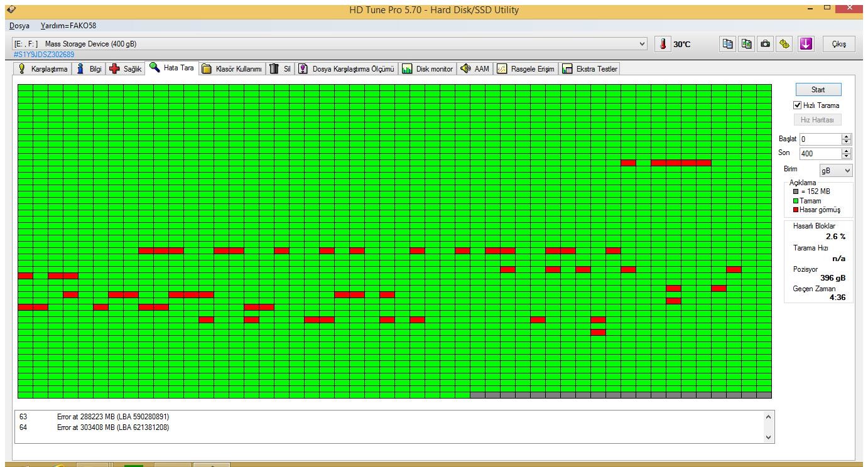Switch to the Bilgi tab
Viewport: 868px width, 467px height.
[x=89, y=69]
